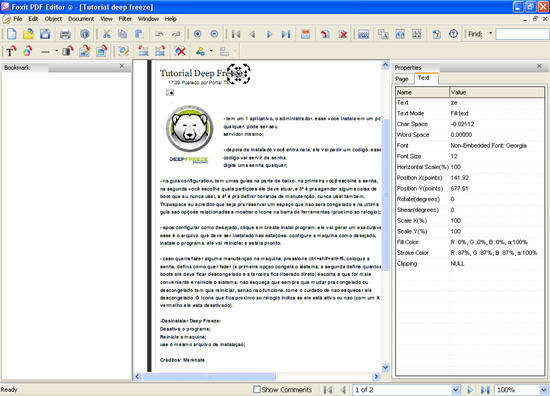Select the color wheel graphics tool
Viewport: 550px width, 396px height.
tap(28, 52)
